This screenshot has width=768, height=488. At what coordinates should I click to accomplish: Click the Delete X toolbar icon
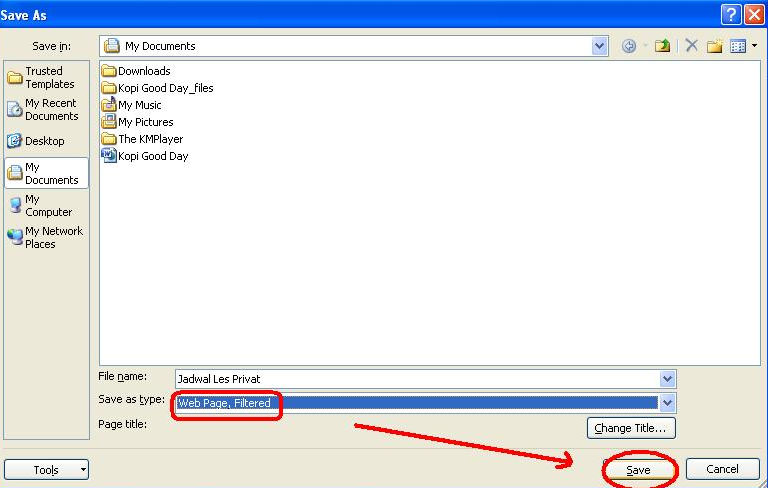(x=692, y=46)
